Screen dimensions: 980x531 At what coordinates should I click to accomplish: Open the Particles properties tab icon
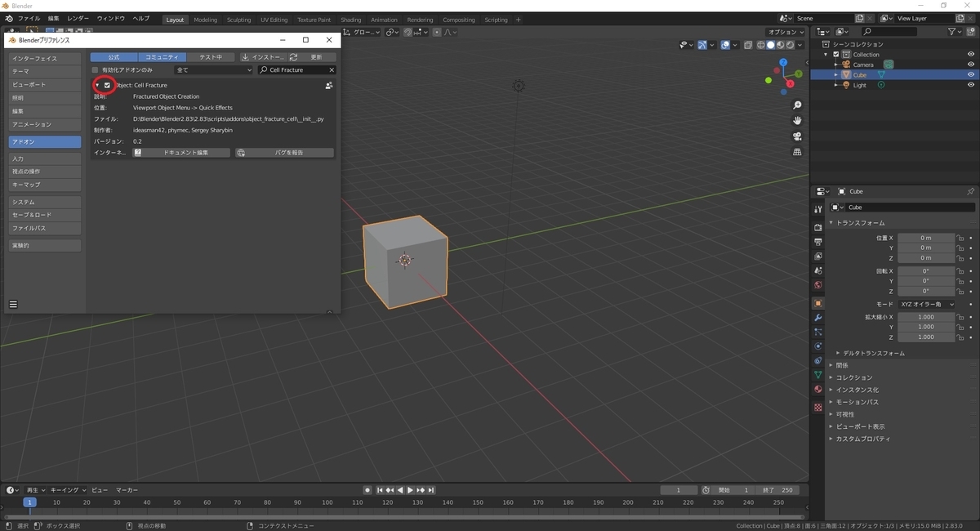pos(817,332)
